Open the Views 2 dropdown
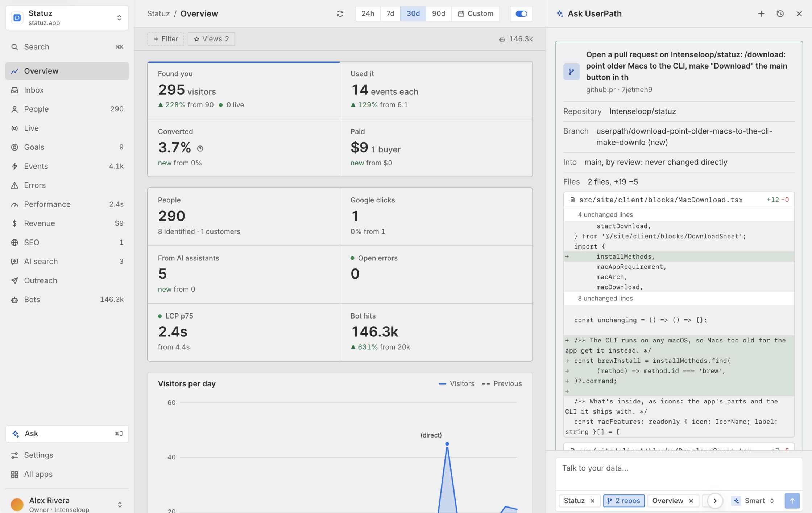This screenshot has width=812, height=513. click(211, 39)
